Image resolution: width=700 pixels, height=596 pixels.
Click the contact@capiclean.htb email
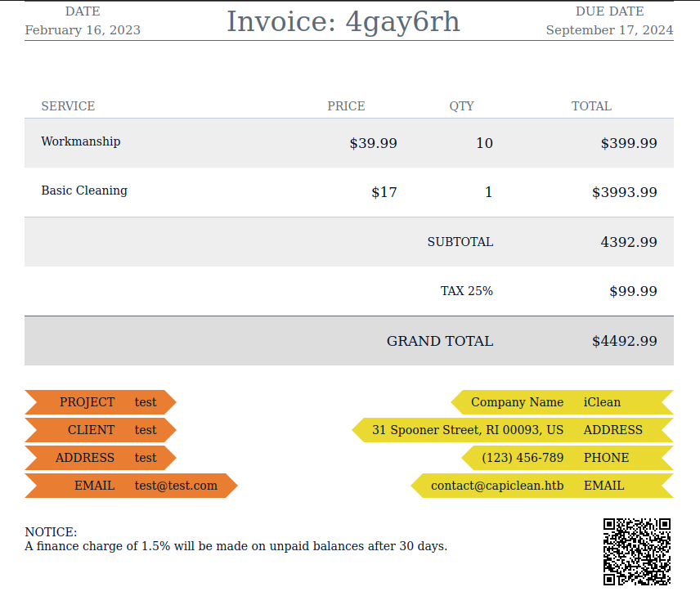(x=497, y=486)
